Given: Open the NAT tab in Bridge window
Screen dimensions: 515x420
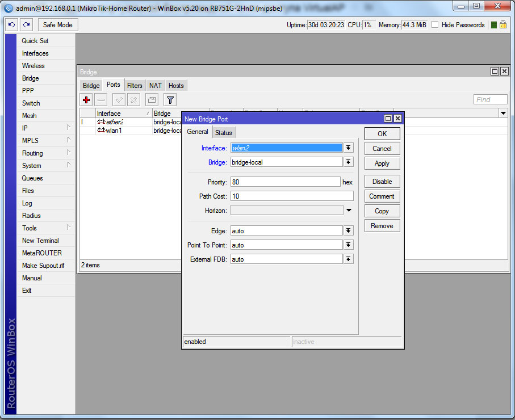Looking at the screenshot, I should pyautogui.click(x=155, y=86).
